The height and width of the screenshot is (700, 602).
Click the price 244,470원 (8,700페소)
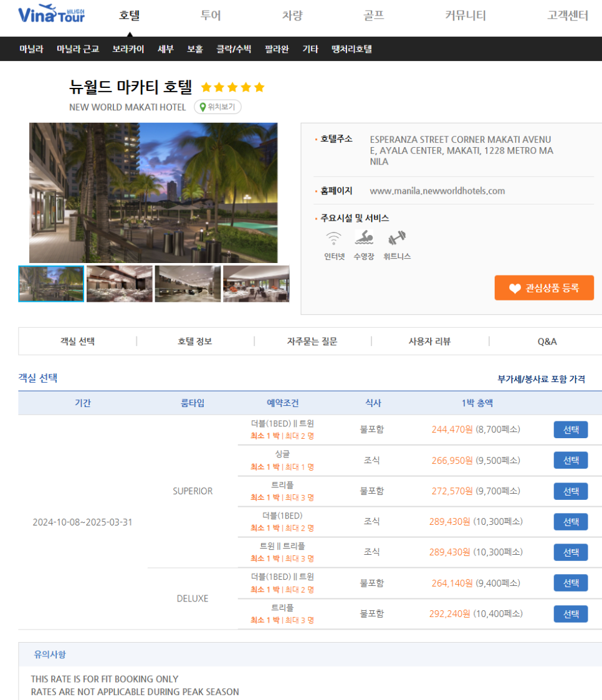(475, 429)
